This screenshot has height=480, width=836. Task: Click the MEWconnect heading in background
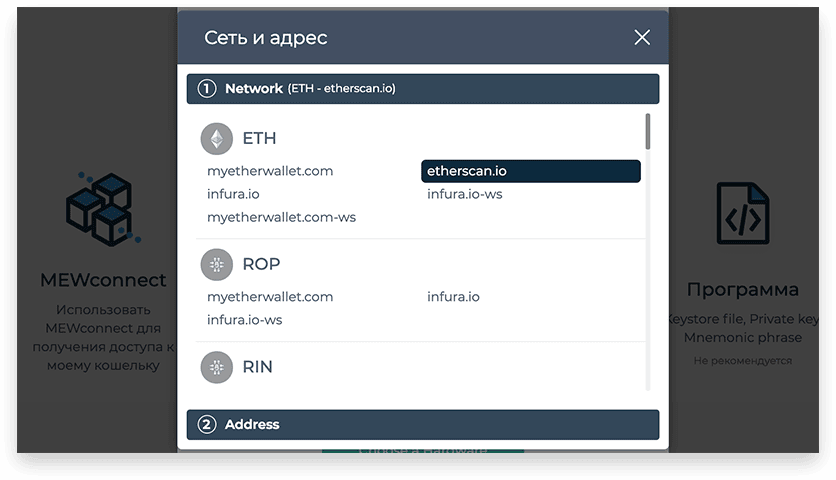[103, 280]
